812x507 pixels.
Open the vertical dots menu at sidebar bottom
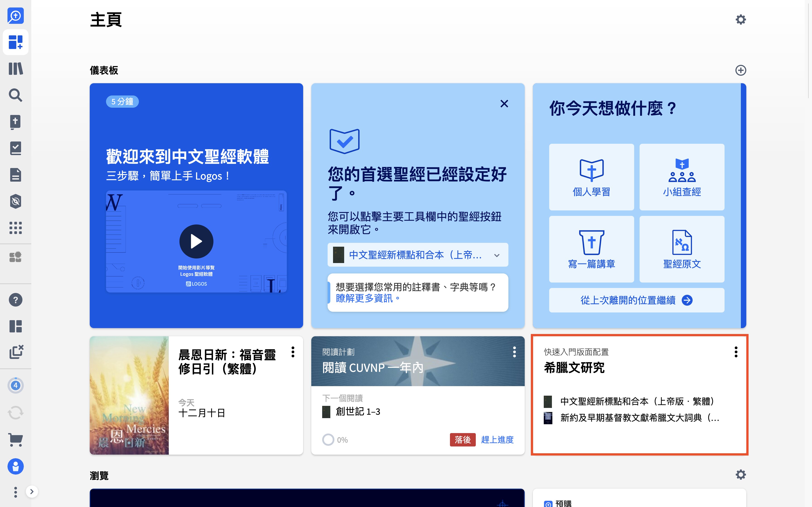(x=15, y=492)
